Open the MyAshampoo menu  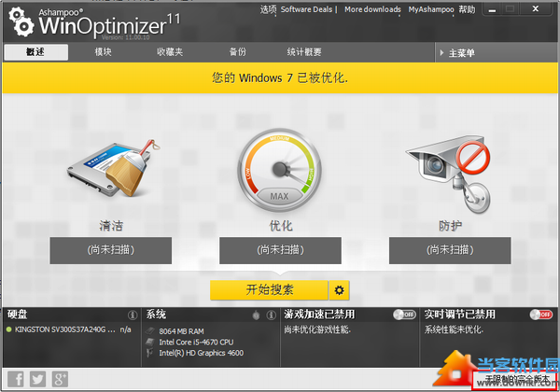tap(431, 9)
